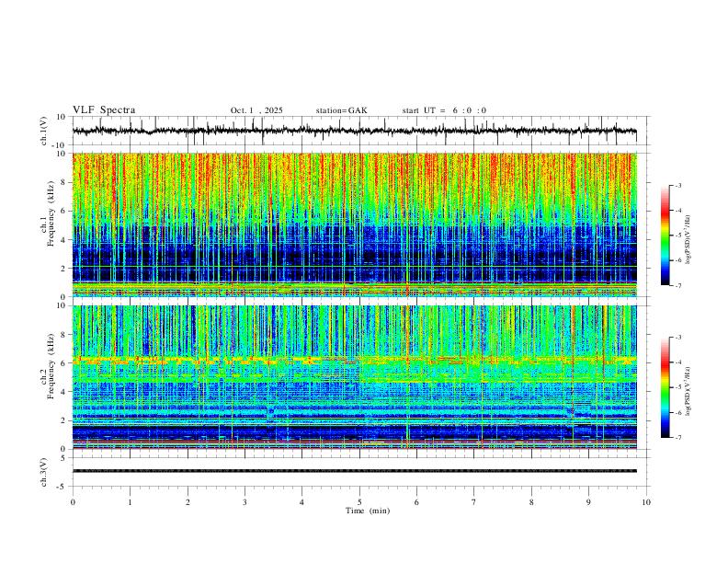Screen dimensions: 728x563
Task: Click the time axis tick label "3"
Action: coord(245,502)
